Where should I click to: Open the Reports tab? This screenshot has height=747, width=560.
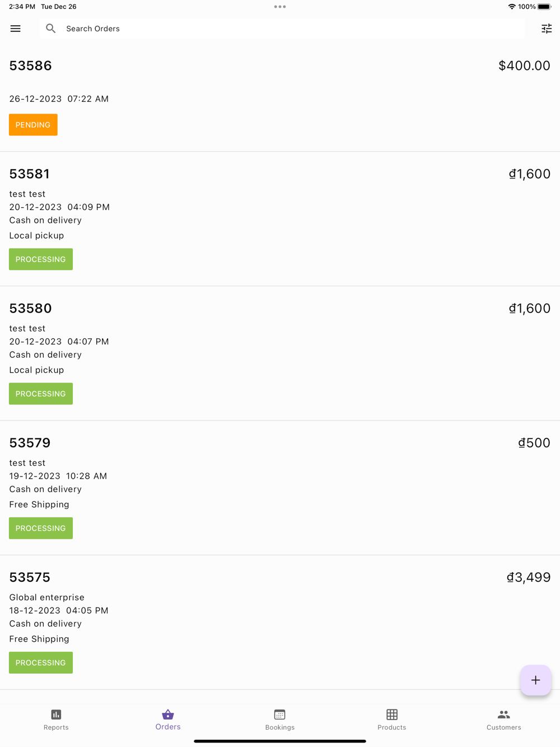point(56,720)
